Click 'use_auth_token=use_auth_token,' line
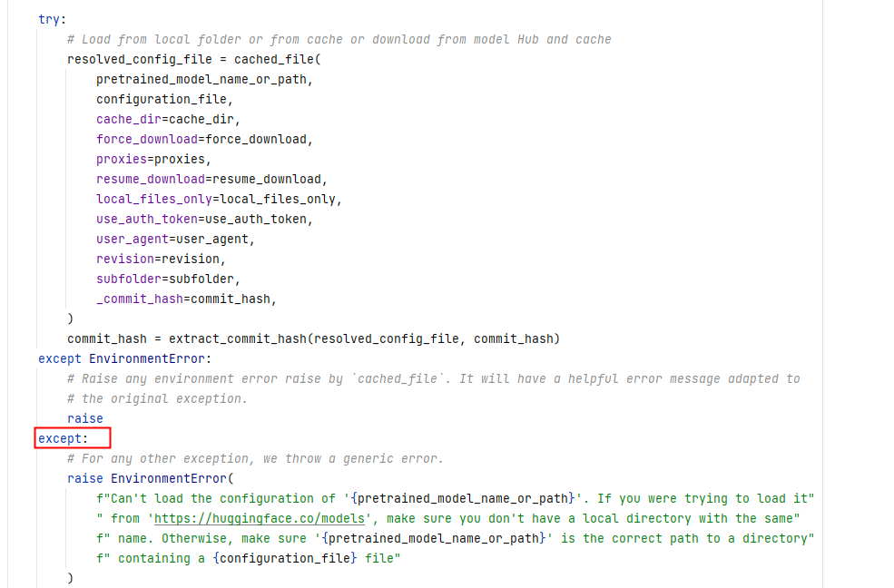Screen dimensions: 894x588 [205, 219]
